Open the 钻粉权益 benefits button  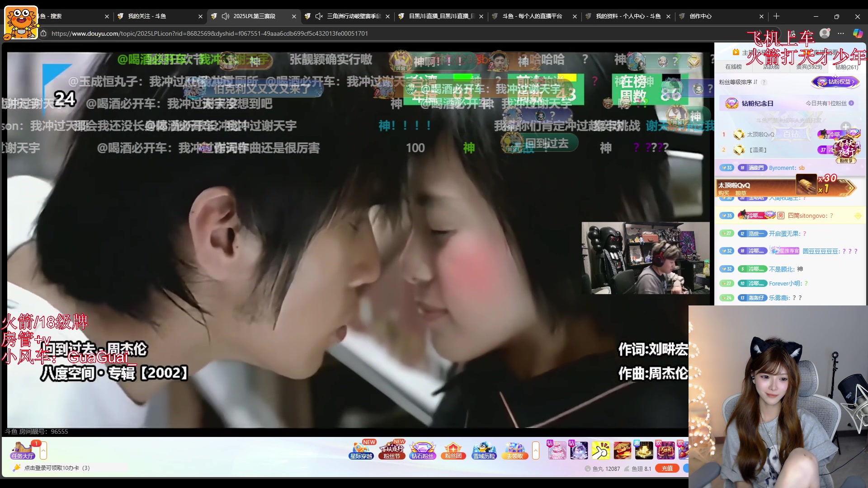coord(836,82)
